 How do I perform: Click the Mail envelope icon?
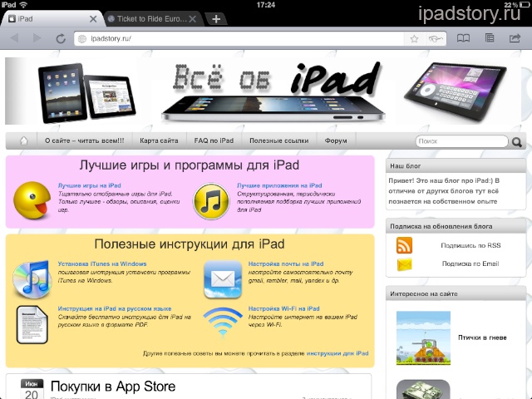(223, 279)
